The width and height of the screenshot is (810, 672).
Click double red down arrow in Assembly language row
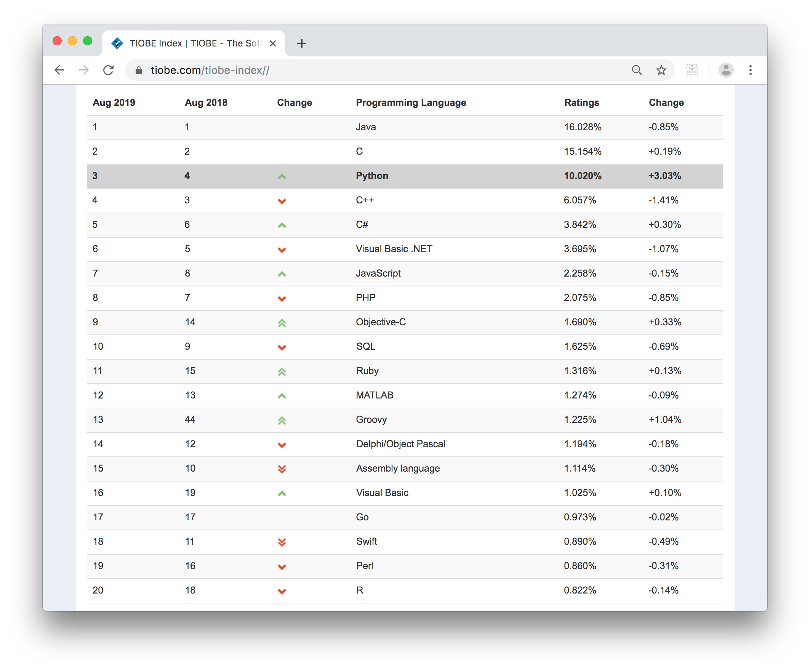282,469
